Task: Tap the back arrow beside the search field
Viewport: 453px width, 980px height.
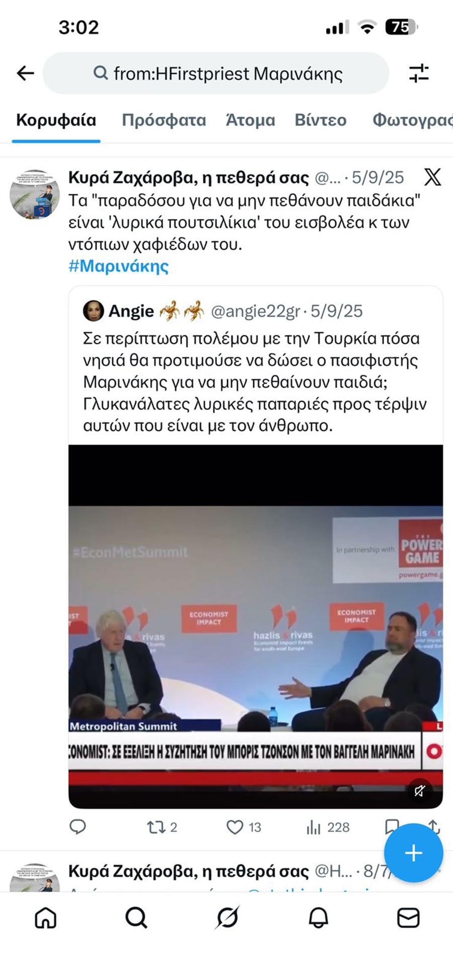Action: coord(25,74)
